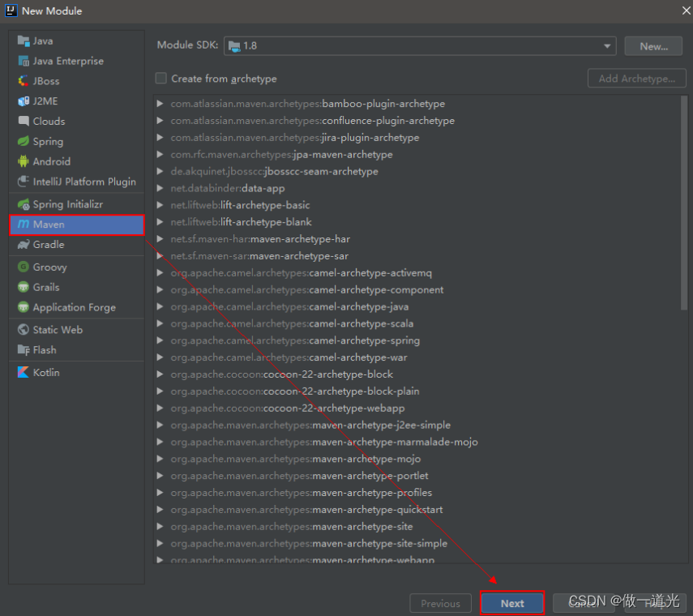
Task: Select the Grails icon
Action: (x=24, y=287)
